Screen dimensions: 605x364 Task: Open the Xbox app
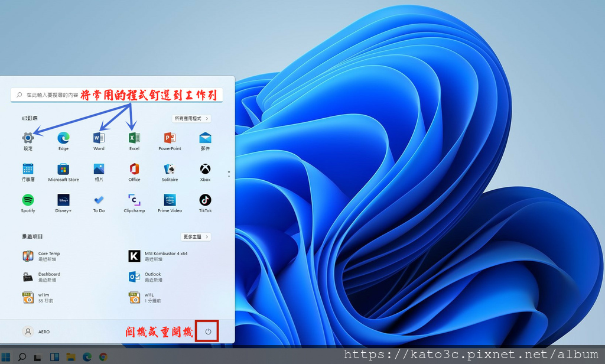tap(205, 172)
